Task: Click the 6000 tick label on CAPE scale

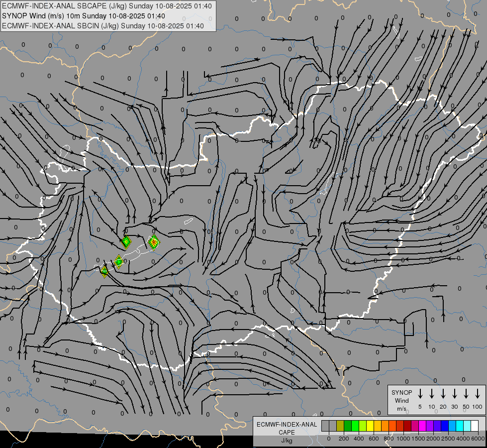Action: [478, 439]
